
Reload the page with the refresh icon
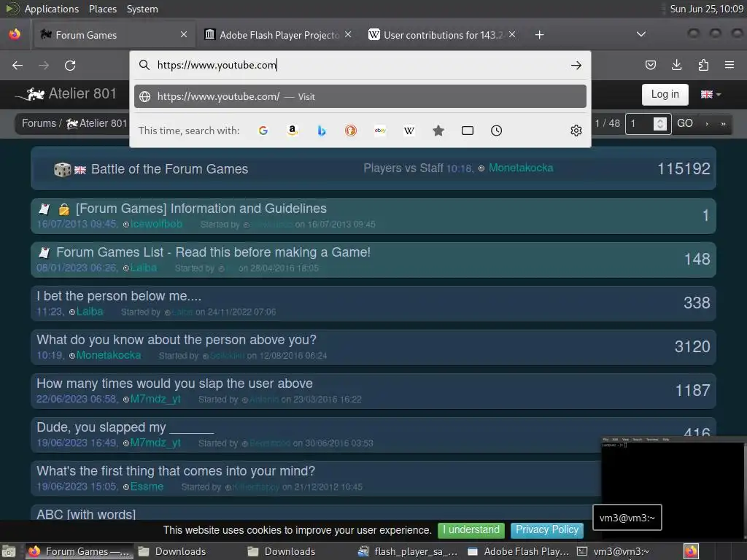[70, 65]
